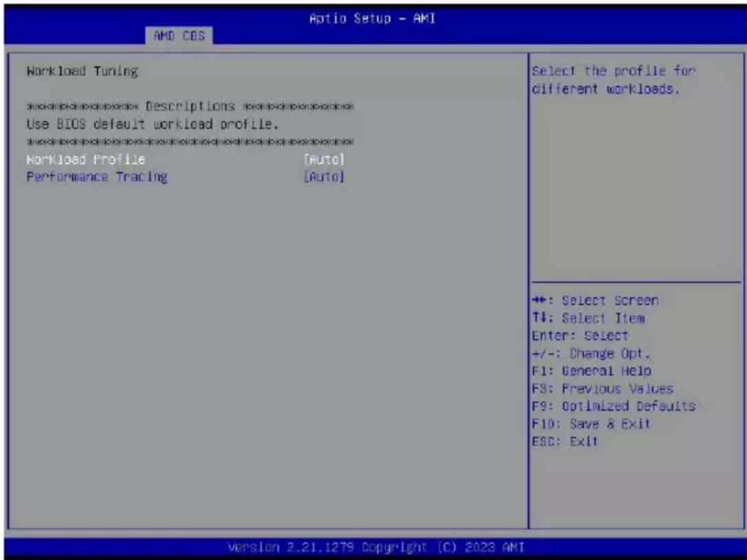Click the '+/-: Change Opt.' hint
747x560 pixels.
pyautogui.click(x=591, y=353)
